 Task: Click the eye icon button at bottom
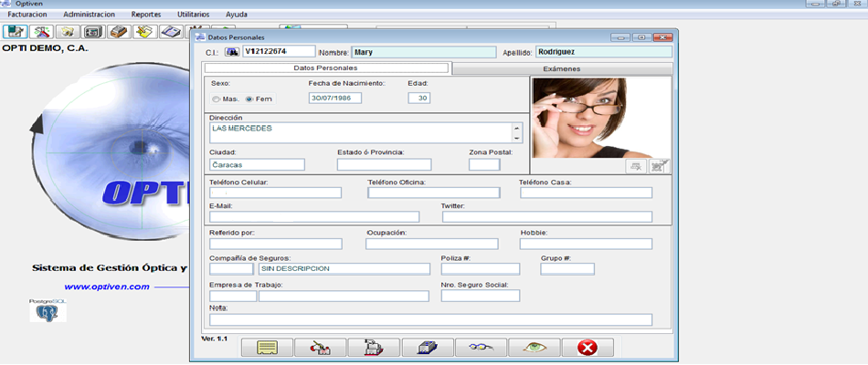(534, 348)
